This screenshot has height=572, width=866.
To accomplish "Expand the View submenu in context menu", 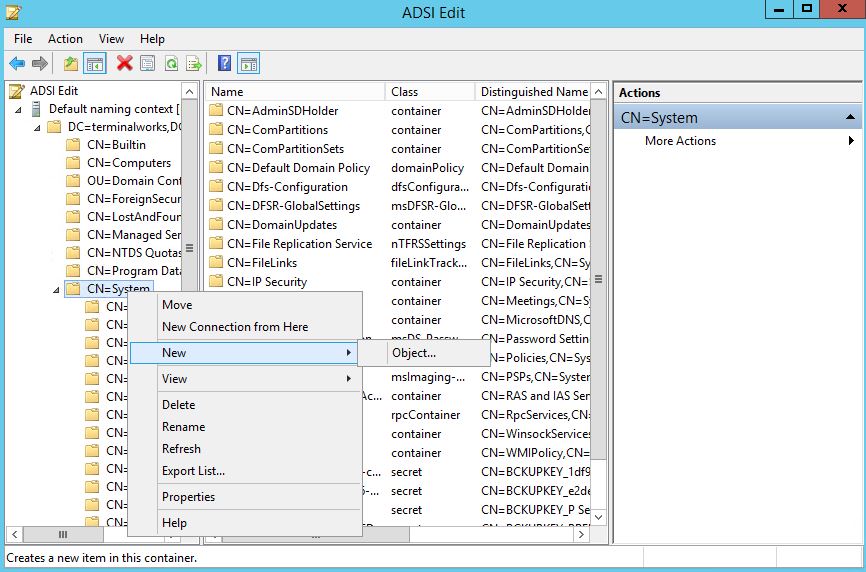I will [245, 379].
